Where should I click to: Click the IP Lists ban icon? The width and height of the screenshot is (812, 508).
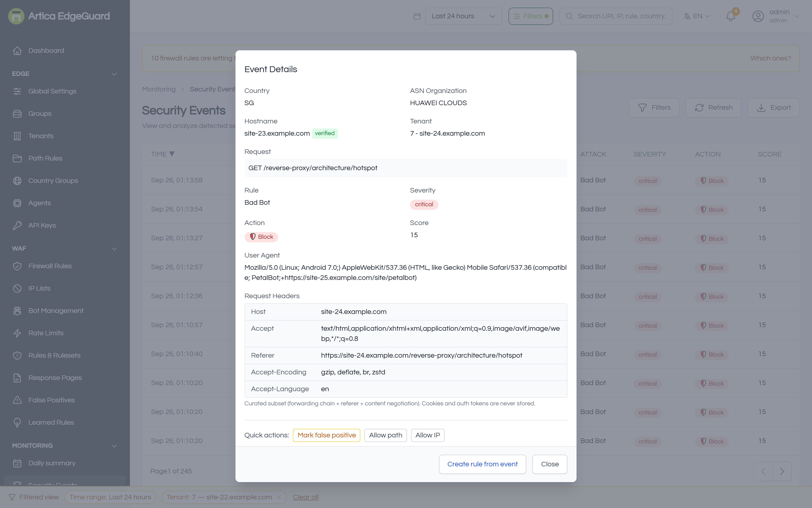coord(17,288)
